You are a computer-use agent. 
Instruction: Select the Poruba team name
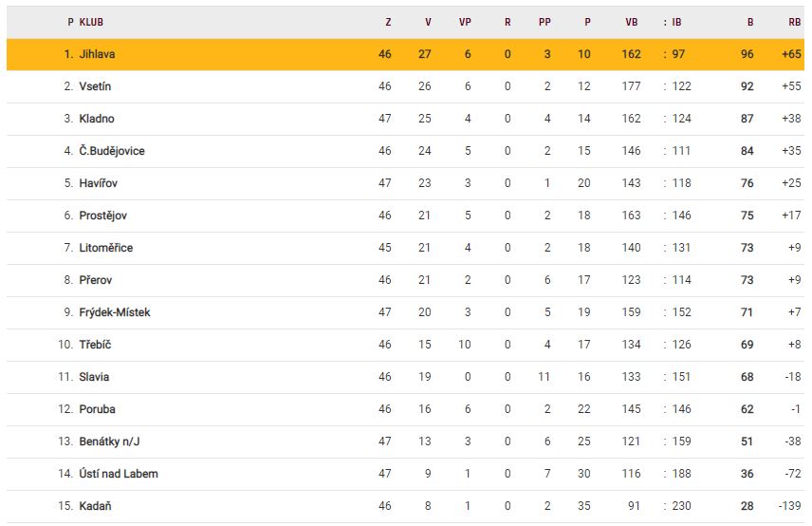click(x=97, y=409)
